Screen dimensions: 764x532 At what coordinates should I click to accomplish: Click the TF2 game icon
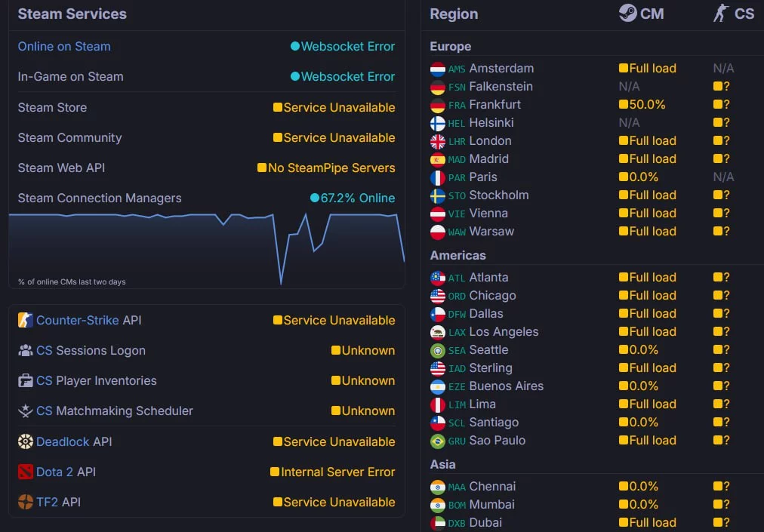click(26, 502)
